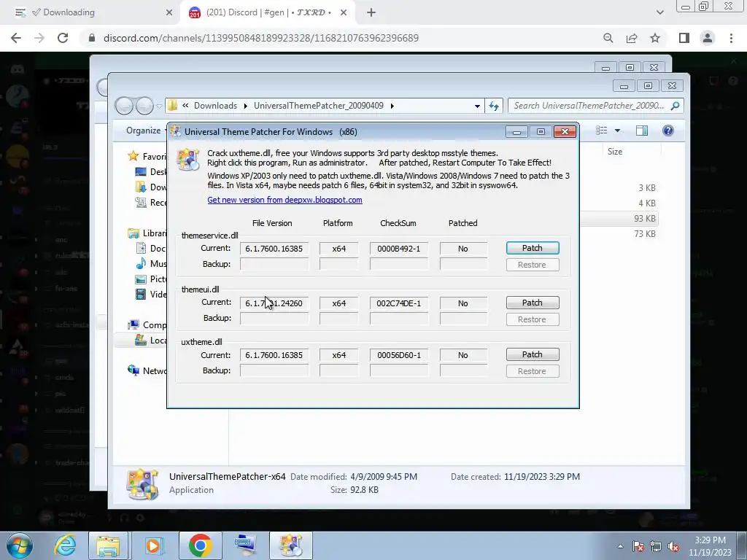Select the file row showing 93 KB
Screen dimensions: 747x560
619,219
